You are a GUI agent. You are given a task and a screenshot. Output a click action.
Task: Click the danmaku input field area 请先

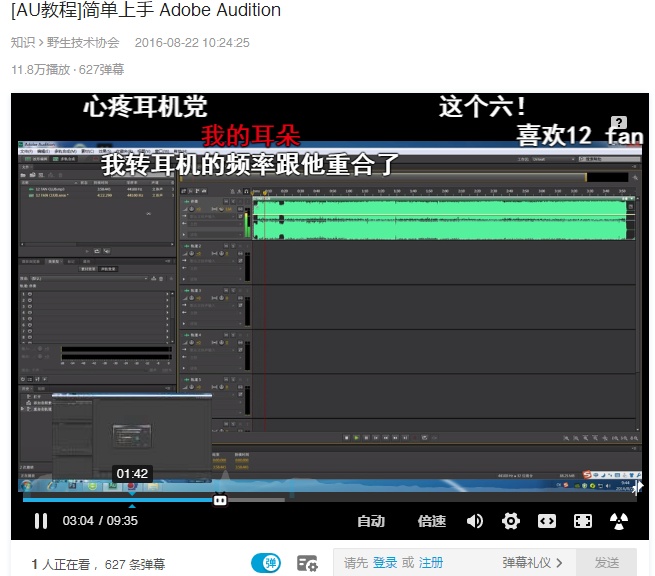point(355,563)
